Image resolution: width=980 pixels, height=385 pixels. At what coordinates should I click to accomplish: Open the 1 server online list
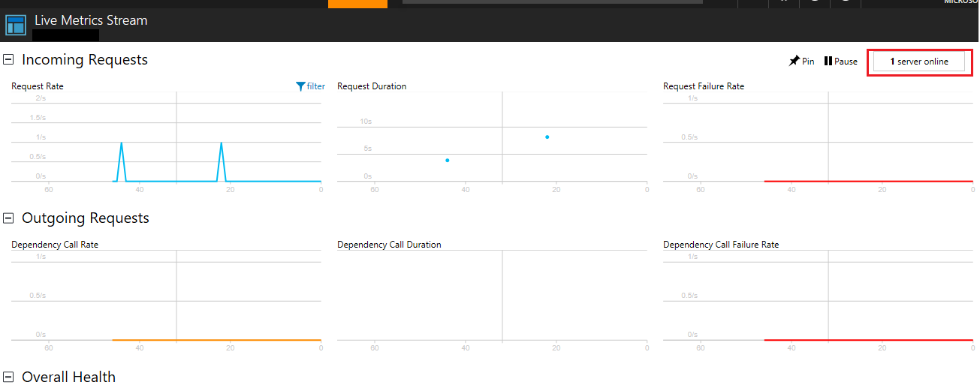tap(919, 62)
